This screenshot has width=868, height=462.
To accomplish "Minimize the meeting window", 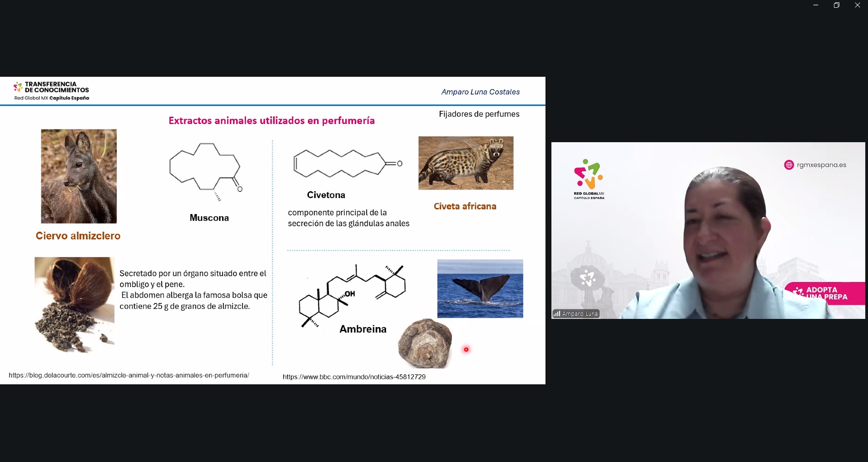I will point(816,5).
